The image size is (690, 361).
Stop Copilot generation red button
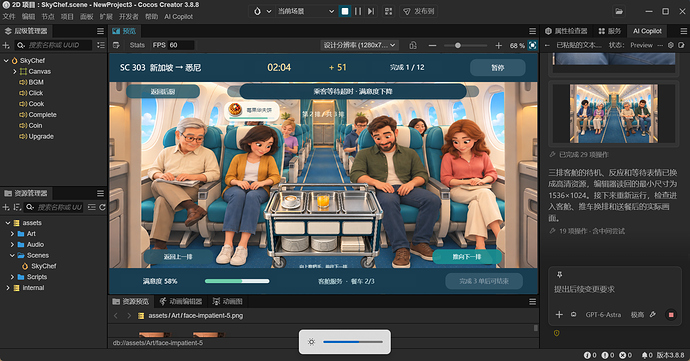[x=671, y=315]
